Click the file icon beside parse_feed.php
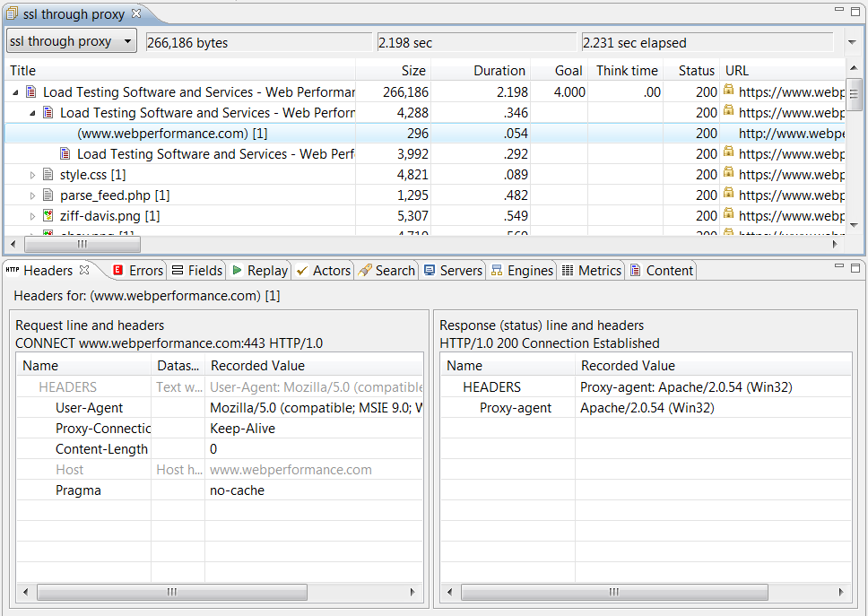This screenshot has width=868, height=616. (x=48, y=195)
